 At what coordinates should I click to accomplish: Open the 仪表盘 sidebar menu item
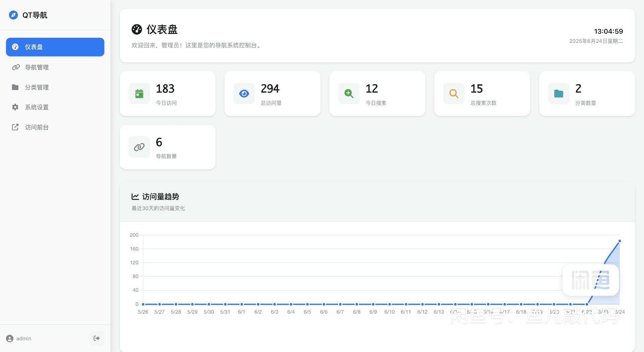55,47
